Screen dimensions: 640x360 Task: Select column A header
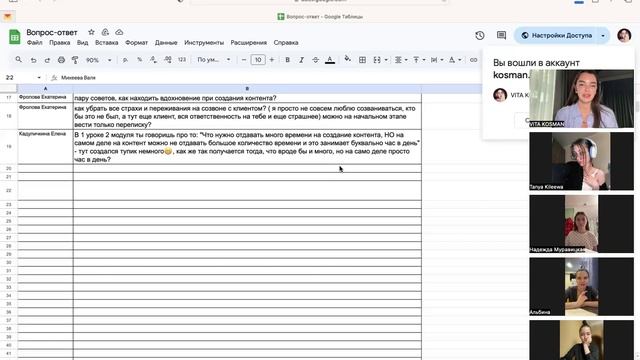click(x=45, y=89)
